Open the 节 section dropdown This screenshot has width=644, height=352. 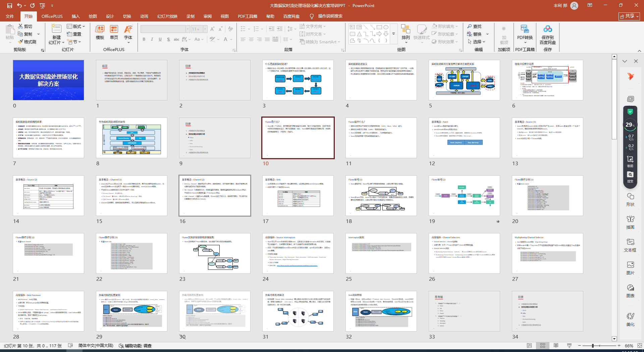click(x=74, y=42)
